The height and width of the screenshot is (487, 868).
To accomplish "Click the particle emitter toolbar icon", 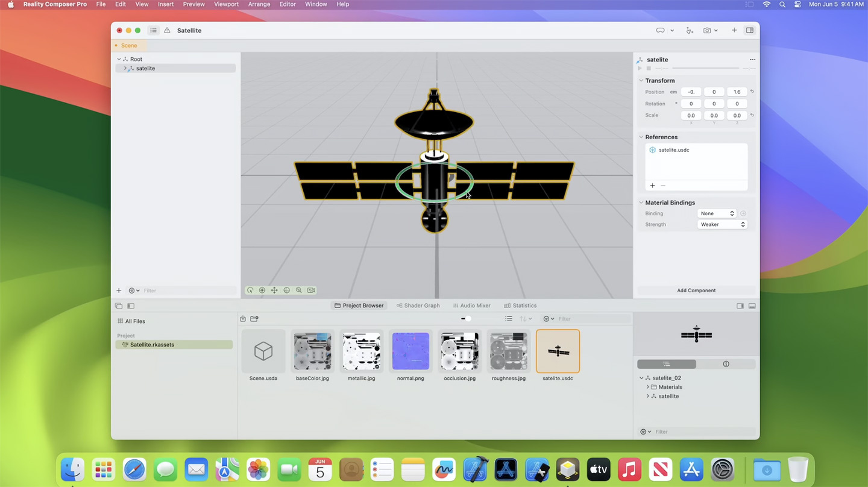I will [x=690, y=30].
